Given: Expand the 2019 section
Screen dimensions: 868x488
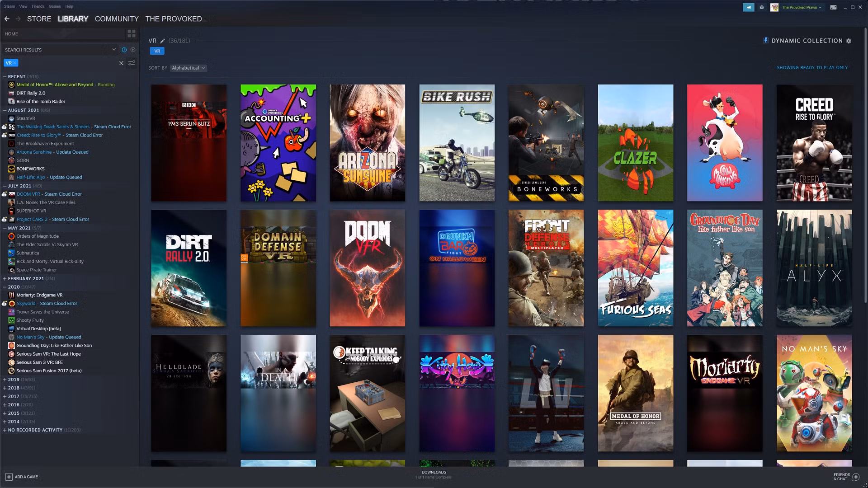Looking at the screenshot, I should tap(5, 380).
